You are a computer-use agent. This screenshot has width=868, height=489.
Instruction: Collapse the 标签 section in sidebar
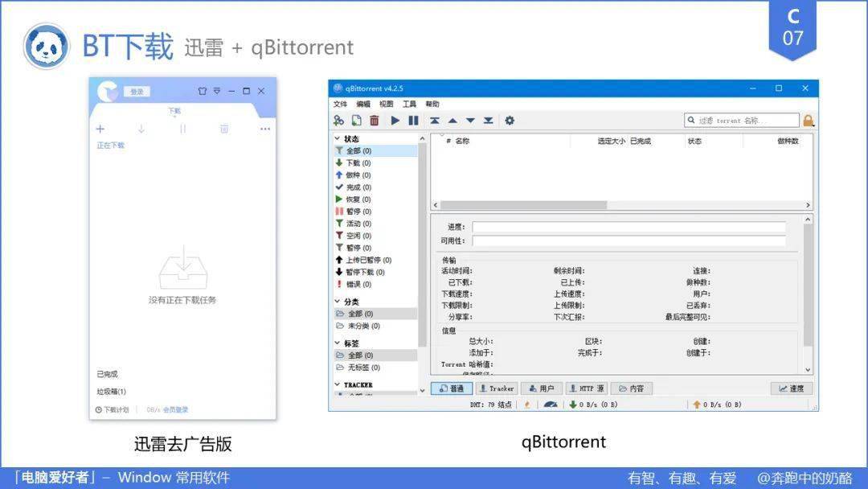click(x=337, y=343)
